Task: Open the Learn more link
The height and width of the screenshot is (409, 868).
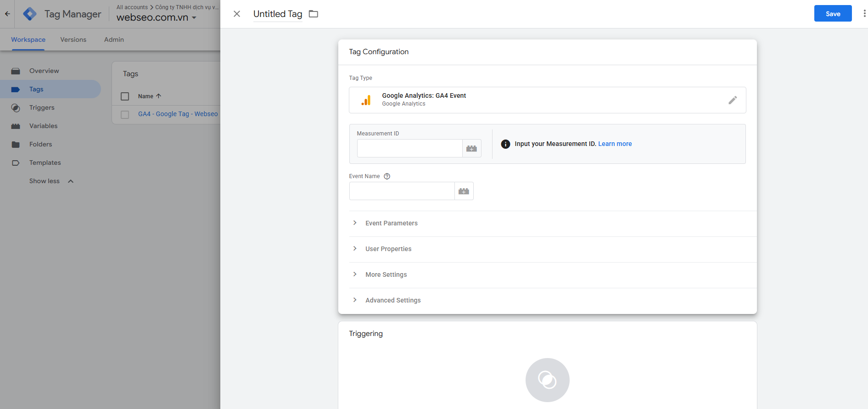Action: tap(615, 144)
